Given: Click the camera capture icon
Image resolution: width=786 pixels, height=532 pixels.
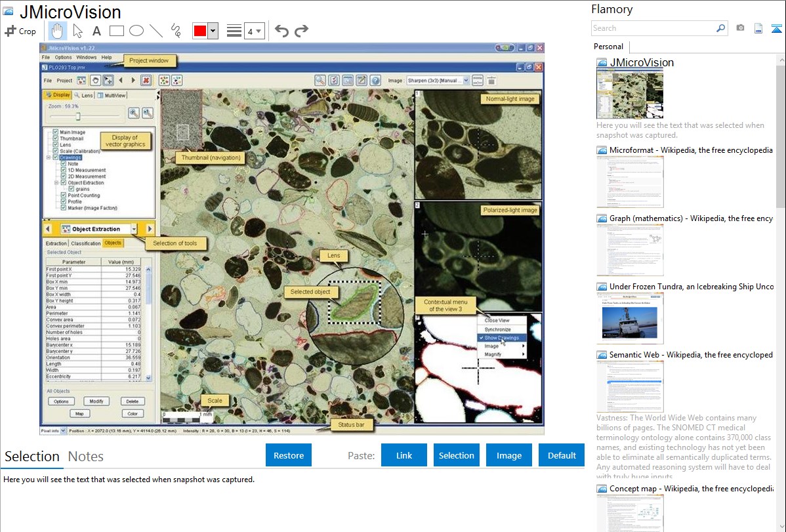Looking at the screenshot, I should [x=740, y=28].
